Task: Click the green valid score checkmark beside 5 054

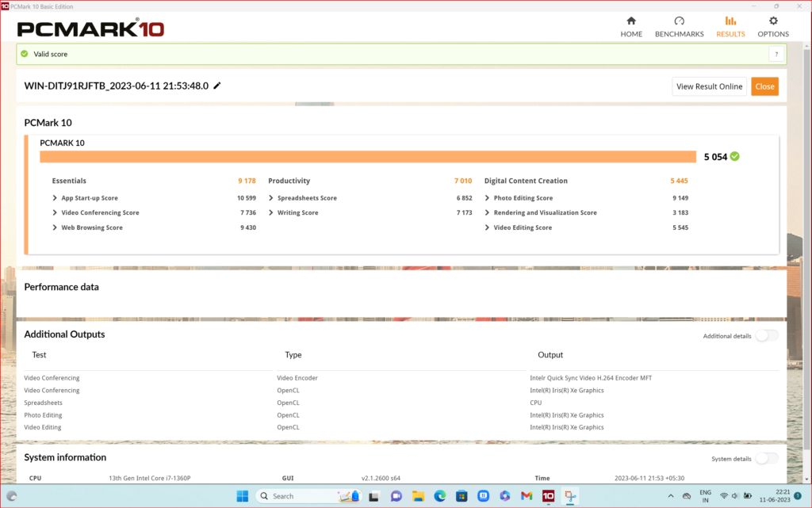Action: 734,156
